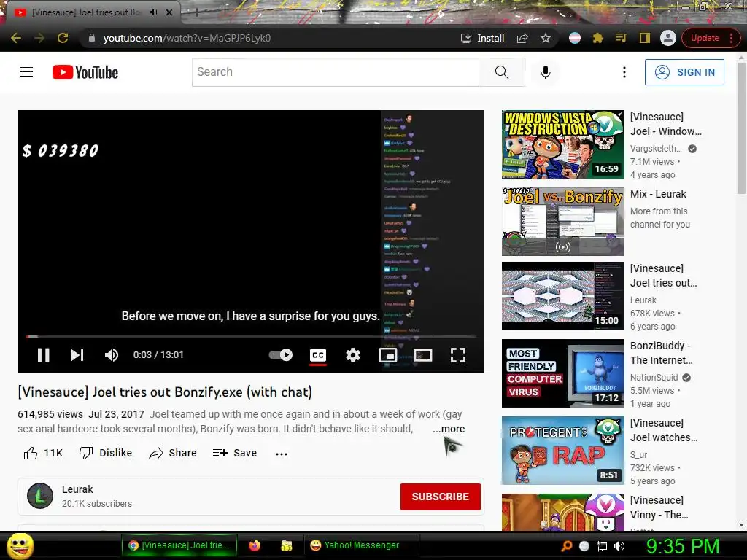Open a new browser tab
The image size is (747, 560).
(x=196, y=13)
